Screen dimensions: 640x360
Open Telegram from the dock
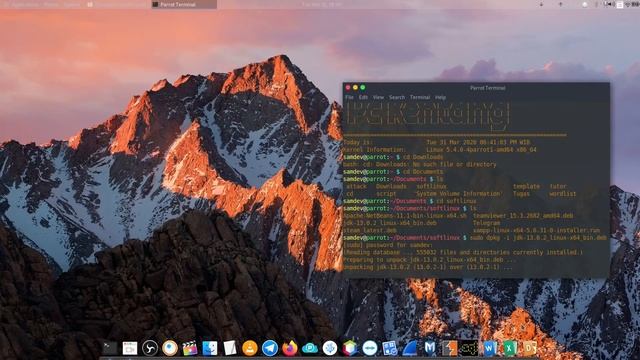270,348
